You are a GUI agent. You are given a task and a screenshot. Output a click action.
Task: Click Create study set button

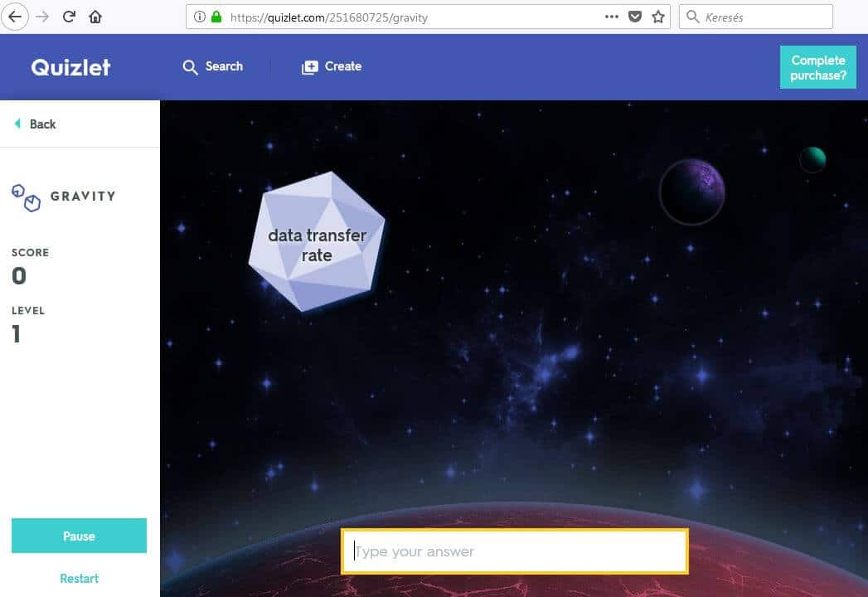point(332,66)
